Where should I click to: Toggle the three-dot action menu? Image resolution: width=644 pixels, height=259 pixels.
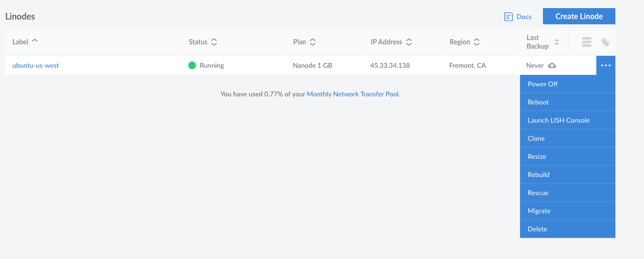[605, 65]
